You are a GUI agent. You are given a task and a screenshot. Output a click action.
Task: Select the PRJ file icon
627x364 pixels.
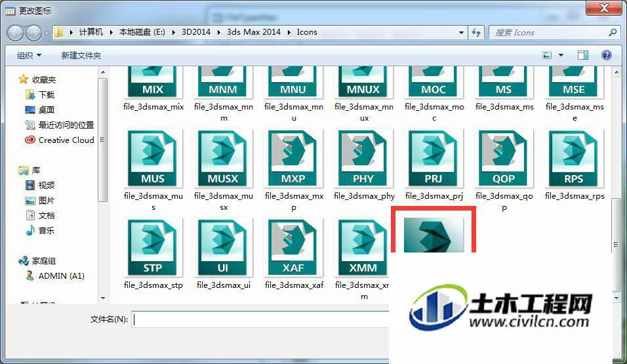[x=434, y=157]
